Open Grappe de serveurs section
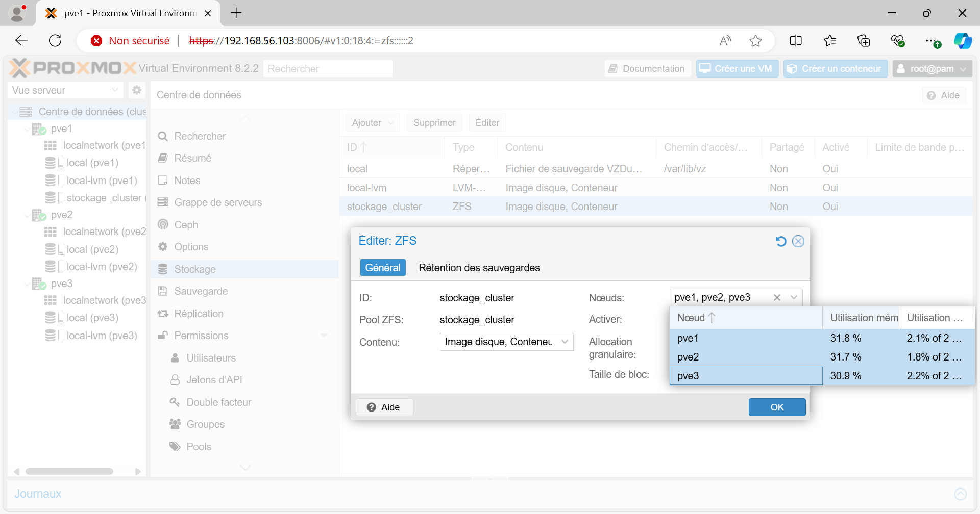The height and width of the screenshot is (514, 980). [x=244, y=202]
